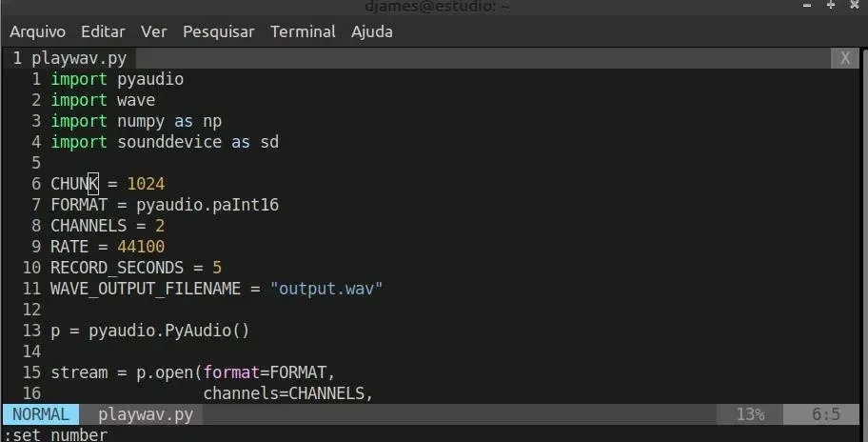Viewport: 868px width, 442px height.
Task: Open the Arquivo menu
Action: pos(38,31)
